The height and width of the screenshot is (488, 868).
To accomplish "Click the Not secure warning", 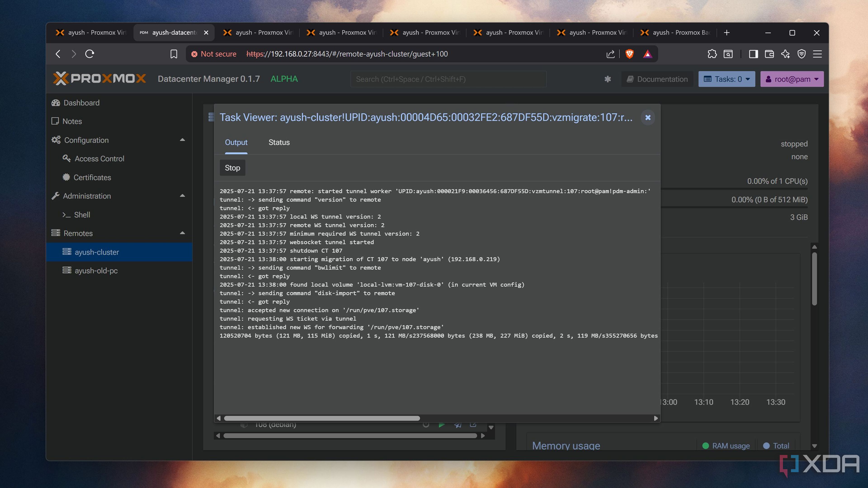I will click(214, 54).
